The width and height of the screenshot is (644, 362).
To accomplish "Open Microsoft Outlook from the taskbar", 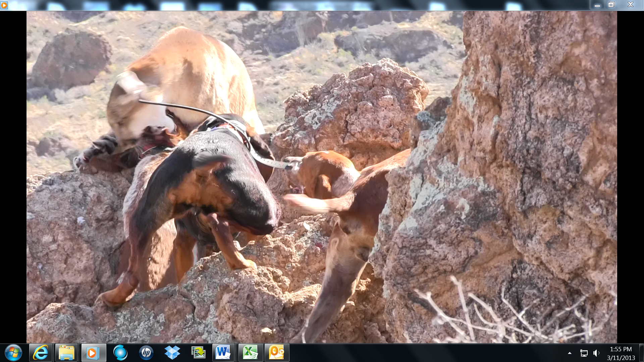I will pyautogui.click(x=276, y=353).
